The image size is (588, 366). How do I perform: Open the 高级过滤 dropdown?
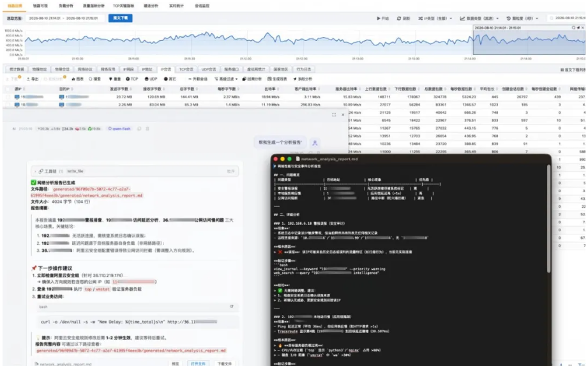[x=226, y=79]
